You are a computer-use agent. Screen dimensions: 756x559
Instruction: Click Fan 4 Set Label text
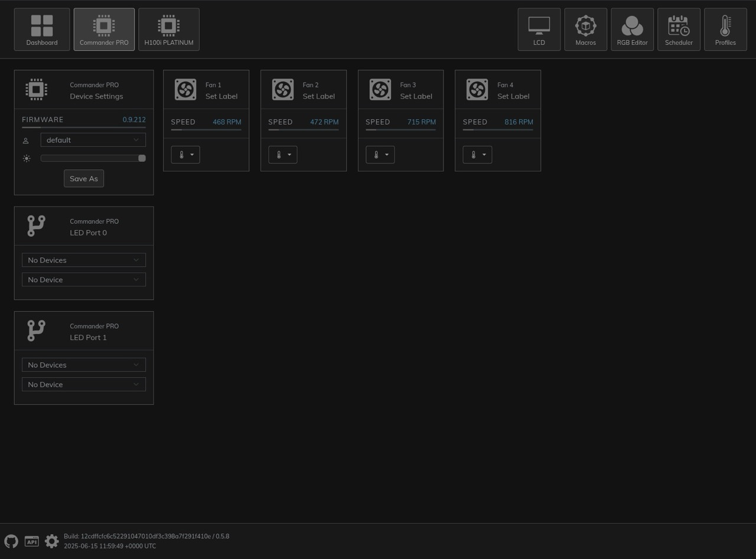coord(513,96)
